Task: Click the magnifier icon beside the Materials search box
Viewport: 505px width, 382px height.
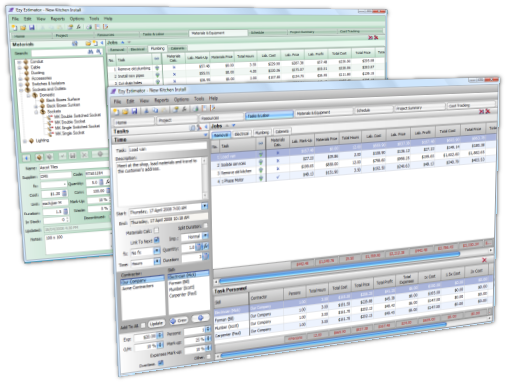Action: coord(99,52)
